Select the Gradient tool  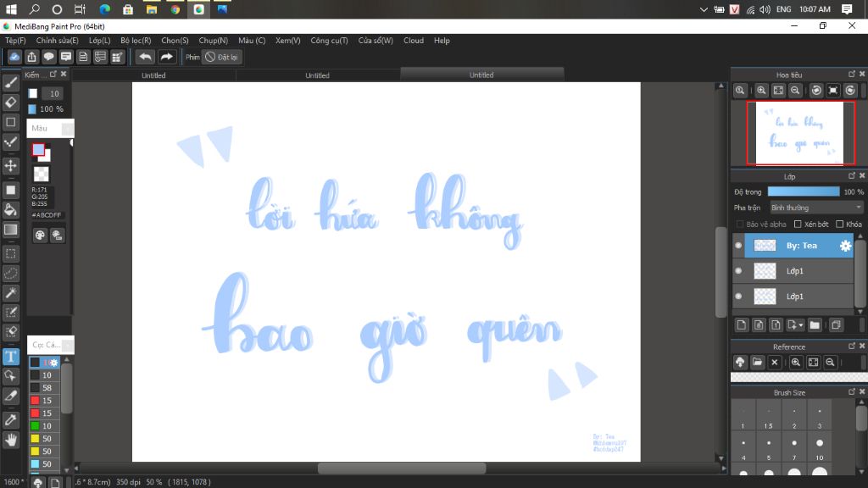tap(10, 230)
